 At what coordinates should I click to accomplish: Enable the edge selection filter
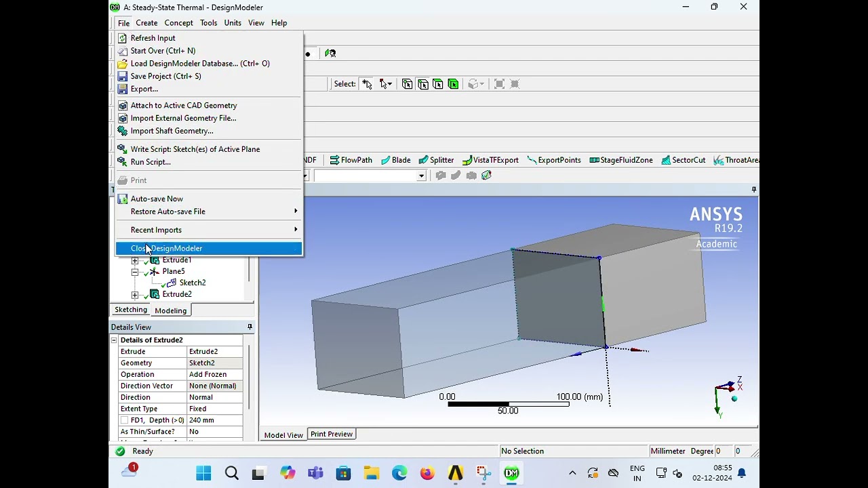422,84
